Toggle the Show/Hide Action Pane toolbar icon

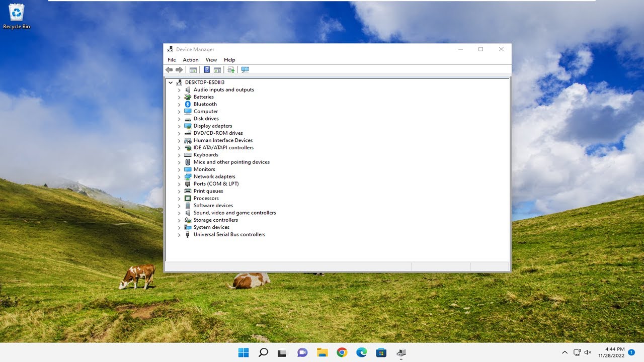[x=217, y=70]
